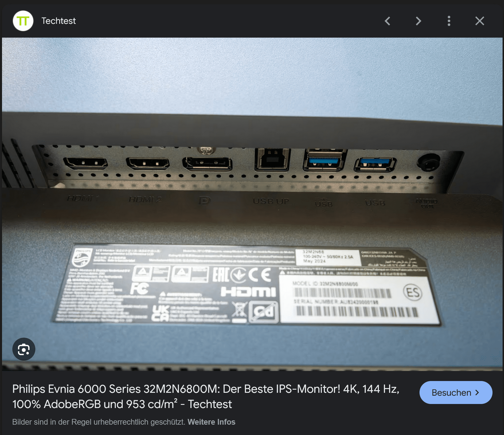Open the Weitere Infos link

pyautogui.click(x=211, y=422)
